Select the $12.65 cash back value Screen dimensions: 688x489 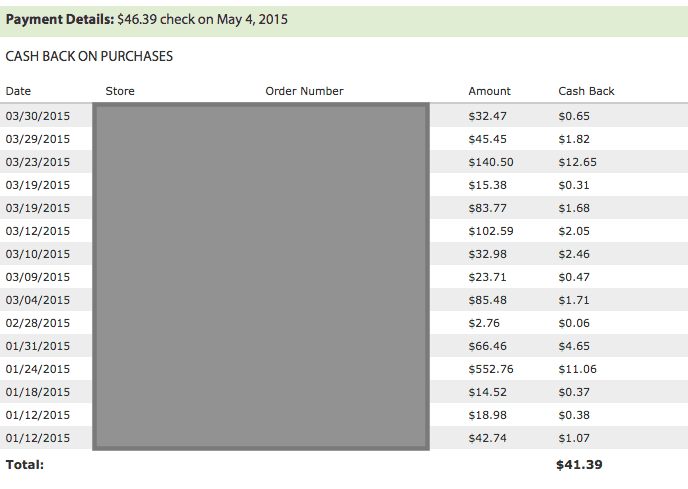coord(577,162)
